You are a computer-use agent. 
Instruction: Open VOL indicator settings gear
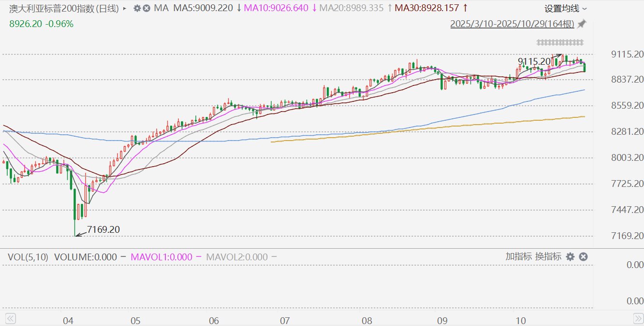[x=570, y=257]
